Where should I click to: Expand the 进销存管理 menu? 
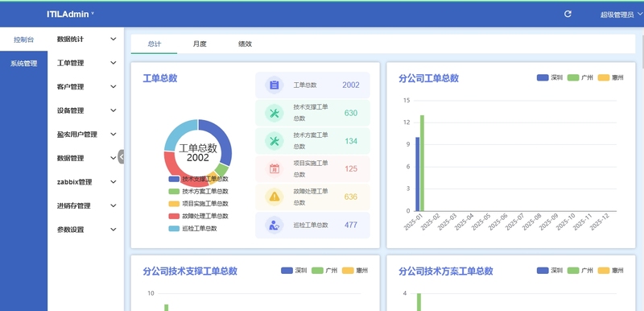[87, 205]
